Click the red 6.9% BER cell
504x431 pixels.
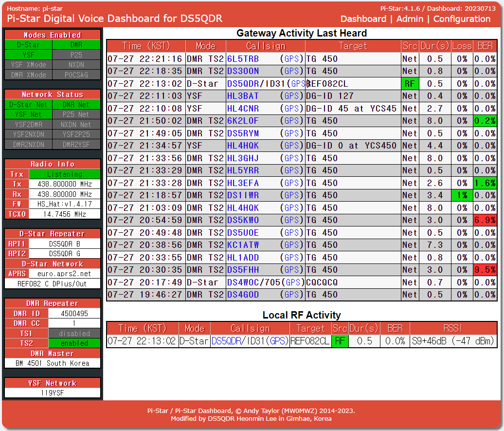tap(485, 220)
